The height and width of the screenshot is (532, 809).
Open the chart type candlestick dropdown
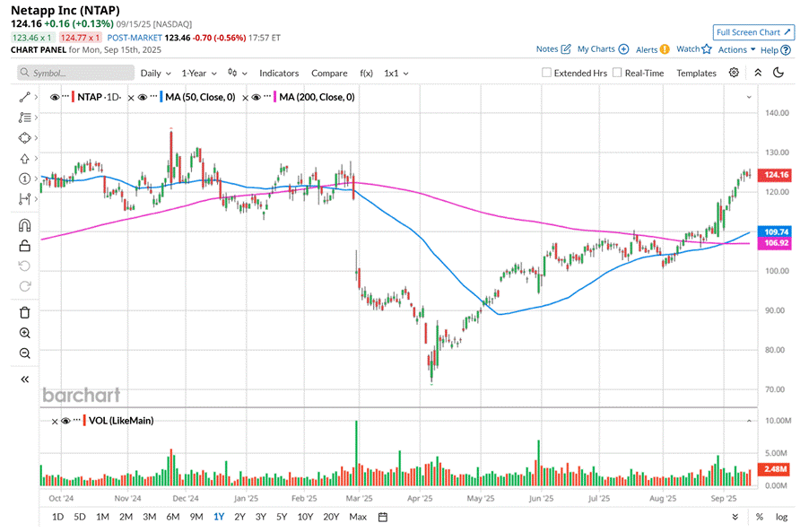click(x=238, y=74)
